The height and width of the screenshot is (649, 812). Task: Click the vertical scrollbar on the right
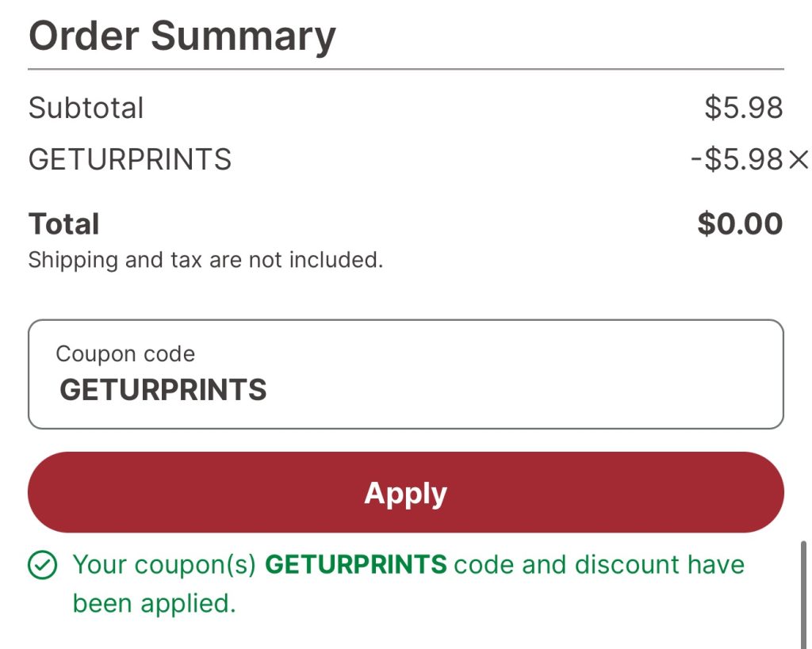coord(803,594)
